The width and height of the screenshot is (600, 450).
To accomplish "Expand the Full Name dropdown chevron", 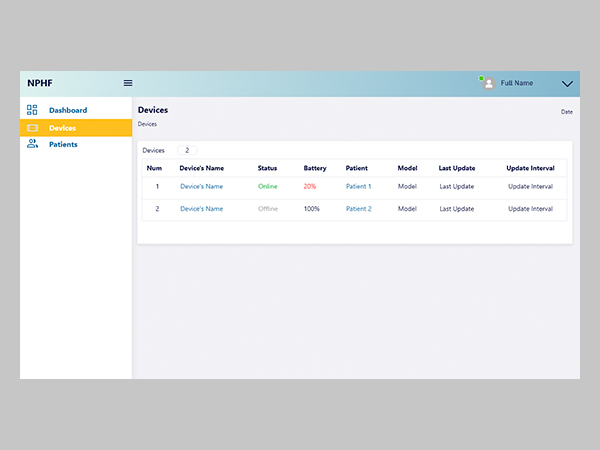I will click(567, 84).
